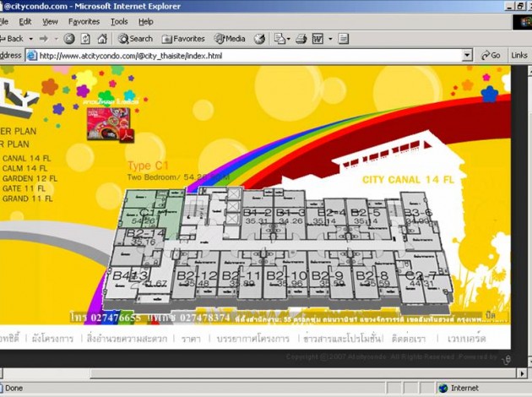
Task: Go to Home page icon
Action: coord(102,39)
